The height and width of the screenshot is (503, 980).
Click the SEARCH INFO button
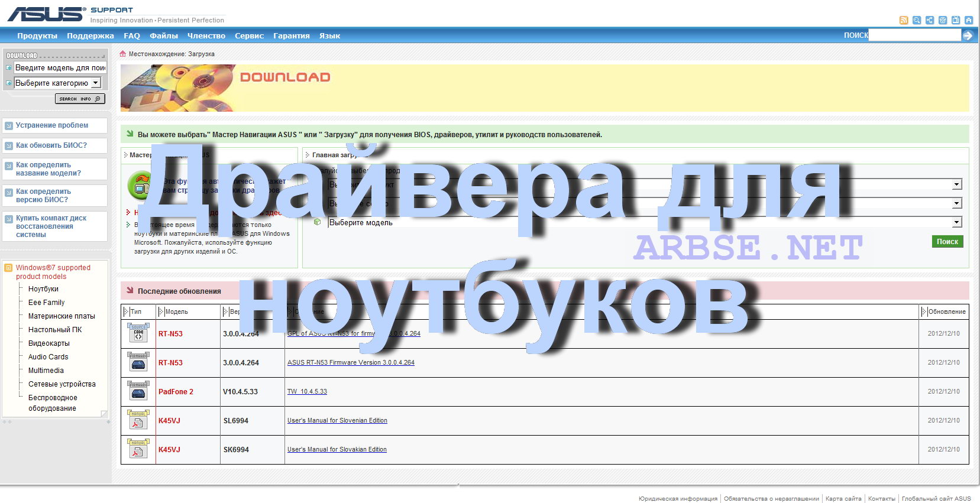click(x=80, y=99)
